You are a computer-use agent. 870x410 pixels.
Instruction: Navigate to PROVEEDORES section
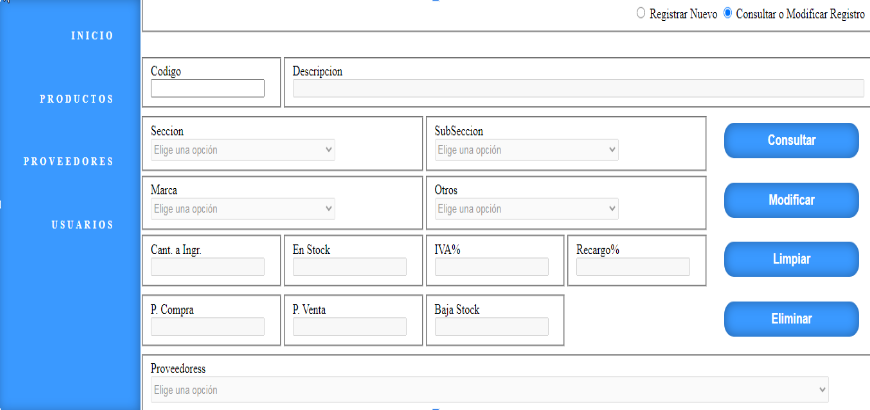pos(69,161)
